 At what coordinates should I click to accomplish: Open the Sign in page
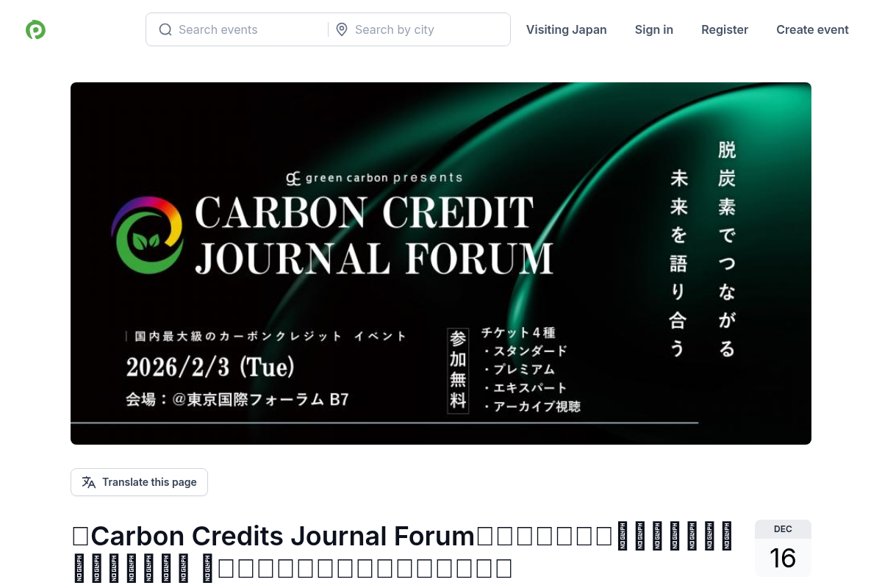(x=653, y=29)
